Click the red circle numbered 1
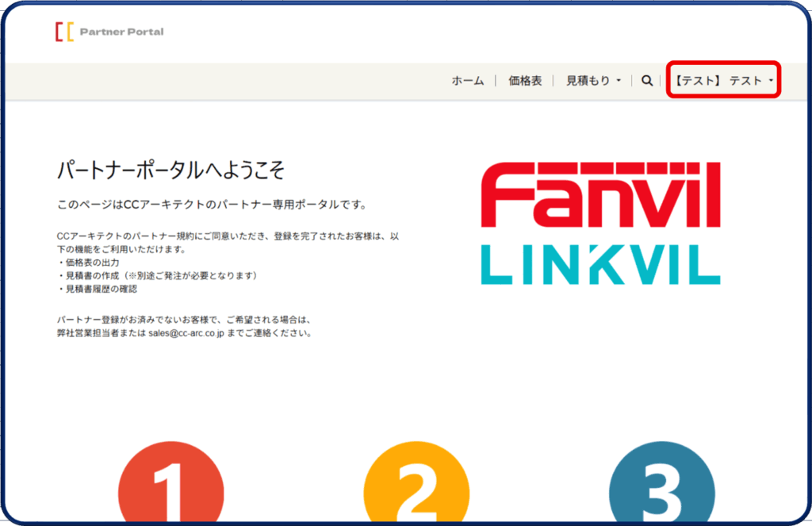 click(171, 482)
